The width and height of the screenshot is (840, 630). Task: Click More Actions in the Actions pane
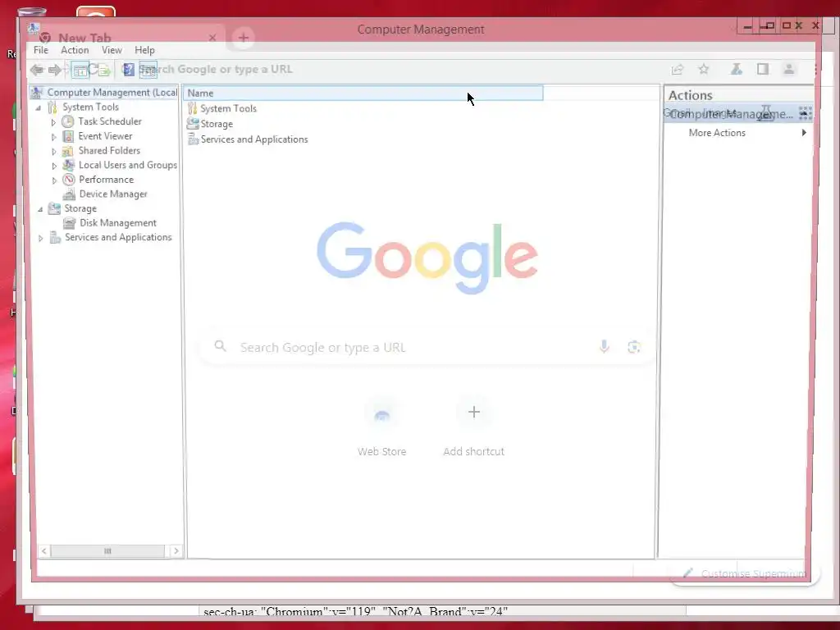tap(717, 132)
